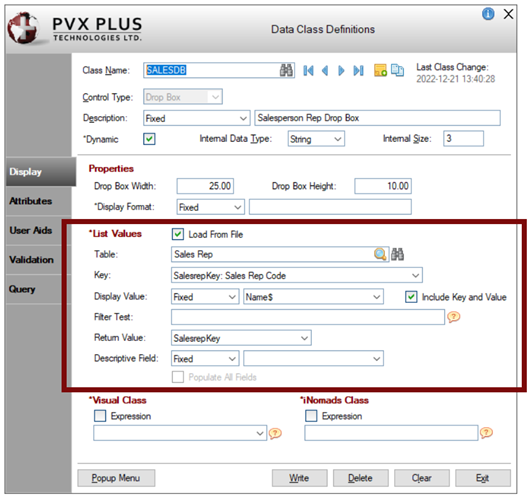Go to previous class record arrow
Screen dimensions: 530x499
pyautogui.click(x=325, y=71)
